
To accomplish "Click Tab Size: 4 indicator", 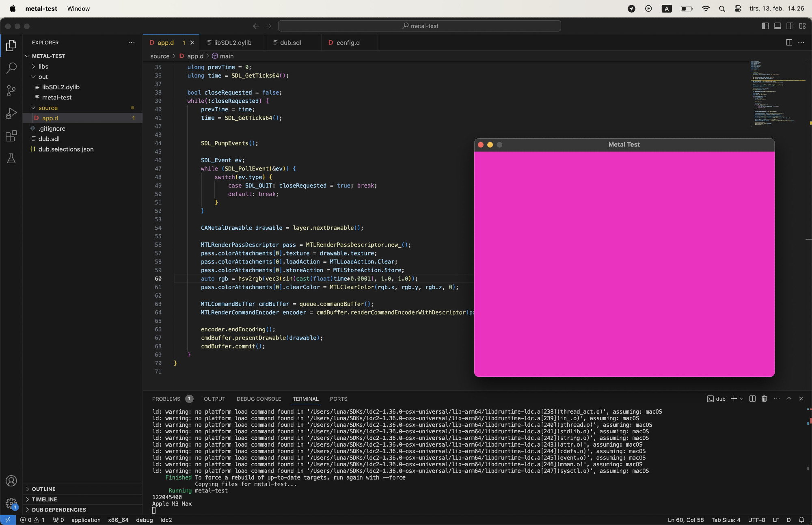I will 726,520.
